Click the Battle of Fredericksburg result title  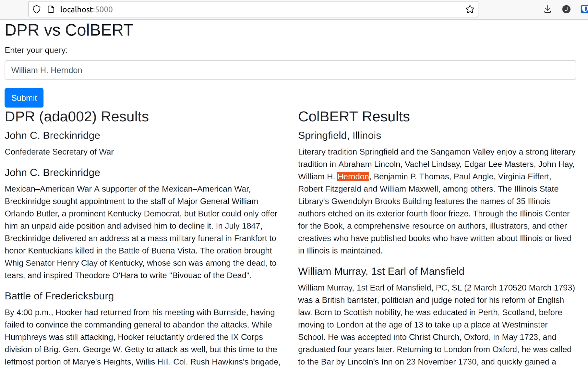click(59, 296)
